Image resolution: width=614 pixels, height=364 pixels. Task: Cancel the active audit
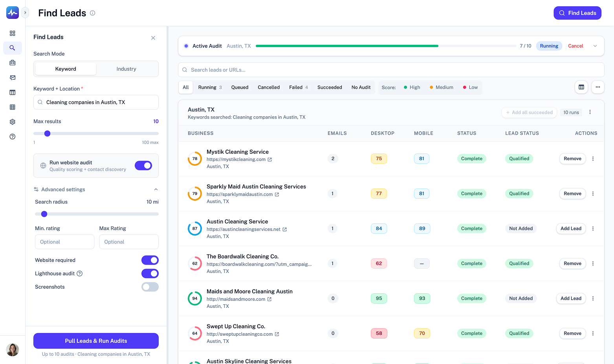click(576, 46)
